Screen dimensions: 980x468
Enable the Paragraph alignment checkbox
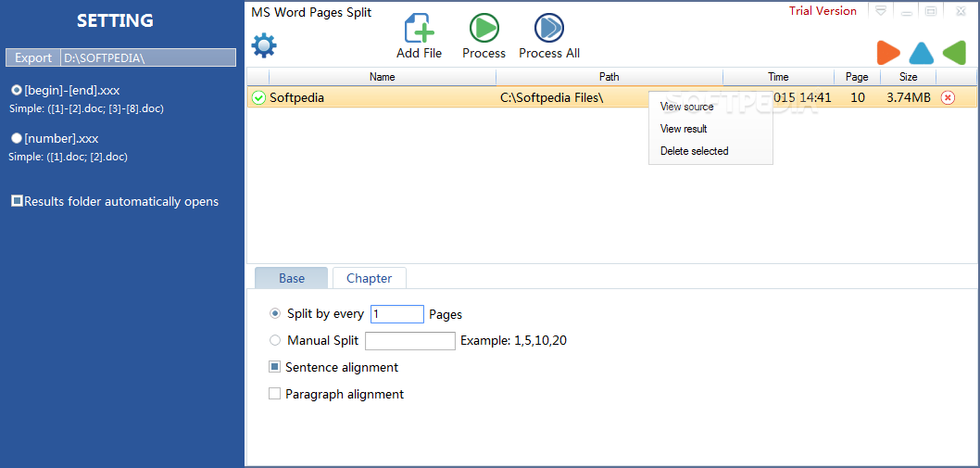tap(274, 394)
